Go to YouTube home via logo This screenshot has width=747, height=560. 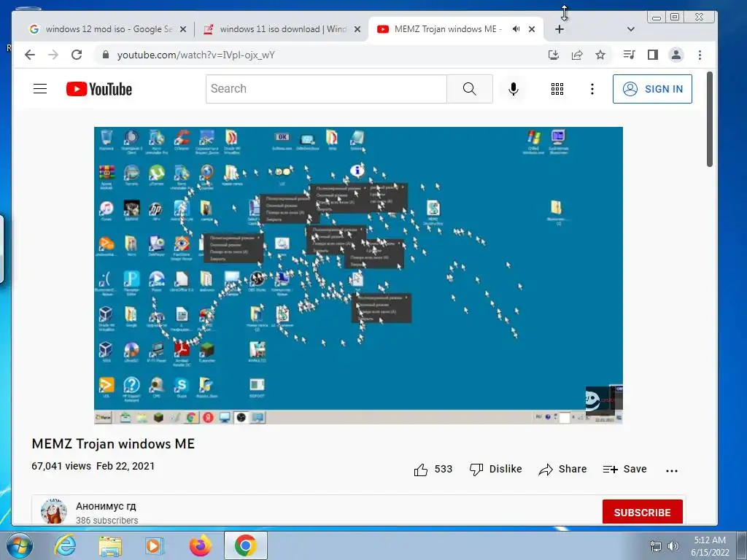click(99, 89)
